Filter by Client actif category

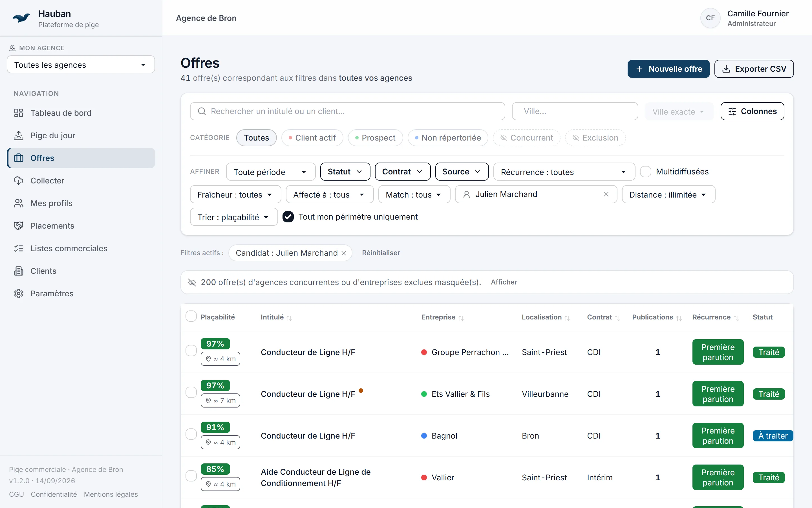point(312,138)
